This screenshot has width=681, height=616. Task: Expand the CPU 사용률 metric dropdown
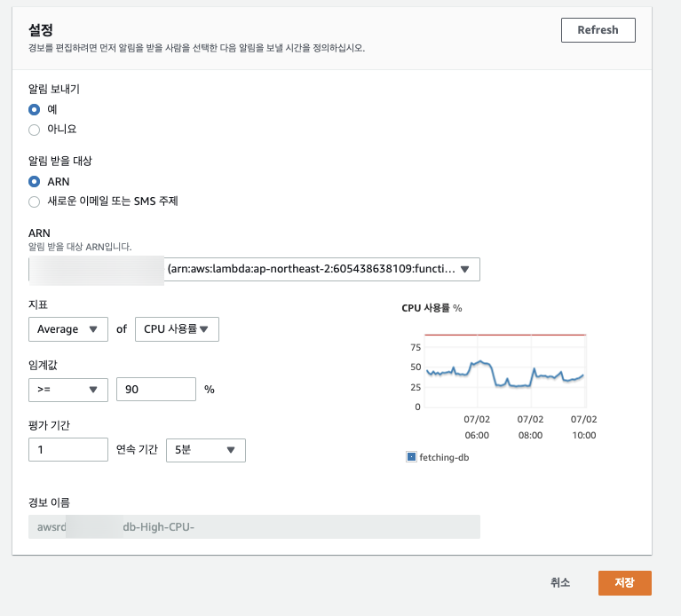point(177,329)
